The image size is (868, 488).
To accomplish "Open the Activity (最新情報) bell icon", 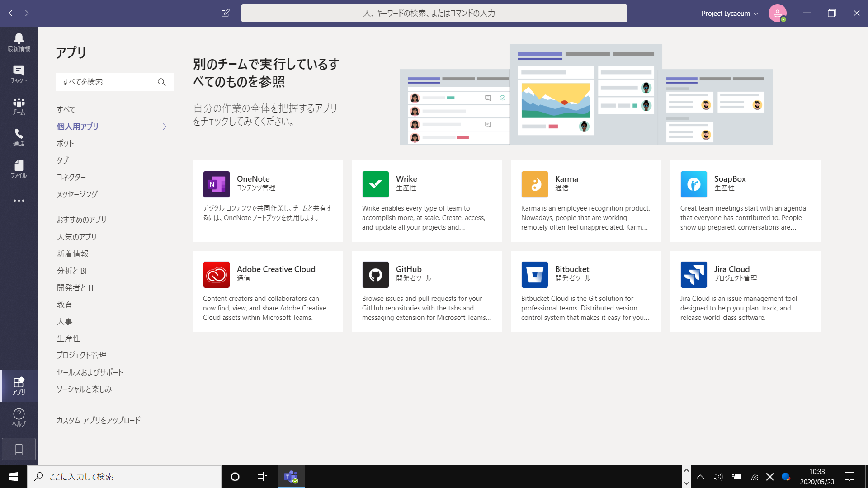I will click(x=19, y=42).
